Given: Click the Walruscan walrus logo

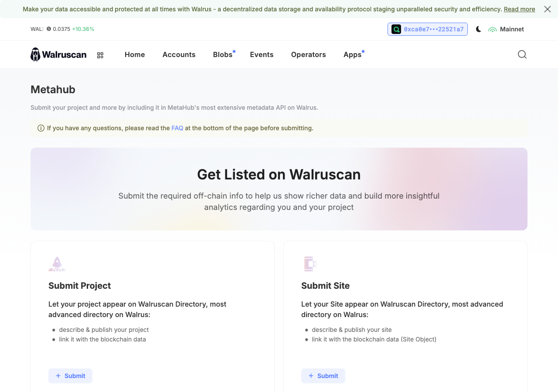Looking at the screenshot, I should pyautogui.click(x=35, y=54).
